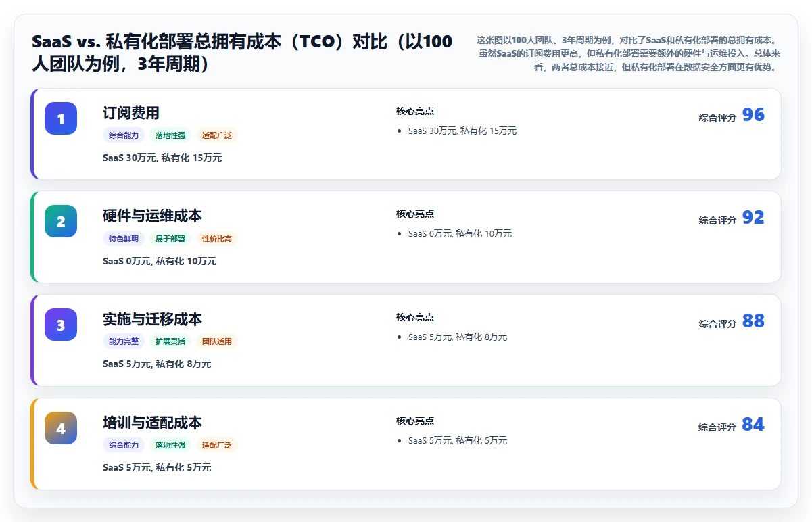Click the number 2 badge icon
Screen dimensions: 812x522
click(x=61, y=221)
